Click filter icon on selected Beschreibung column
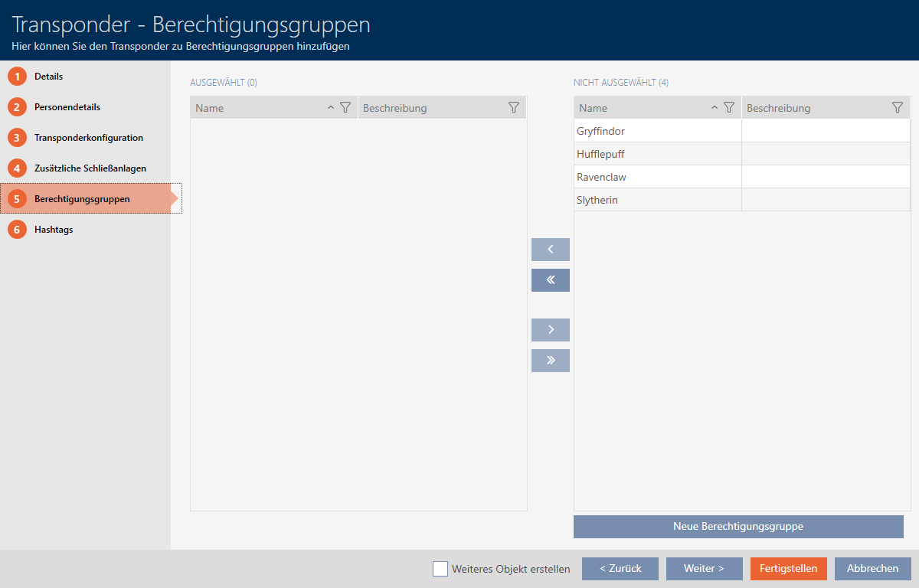The image size is (919, 588). 514,108
